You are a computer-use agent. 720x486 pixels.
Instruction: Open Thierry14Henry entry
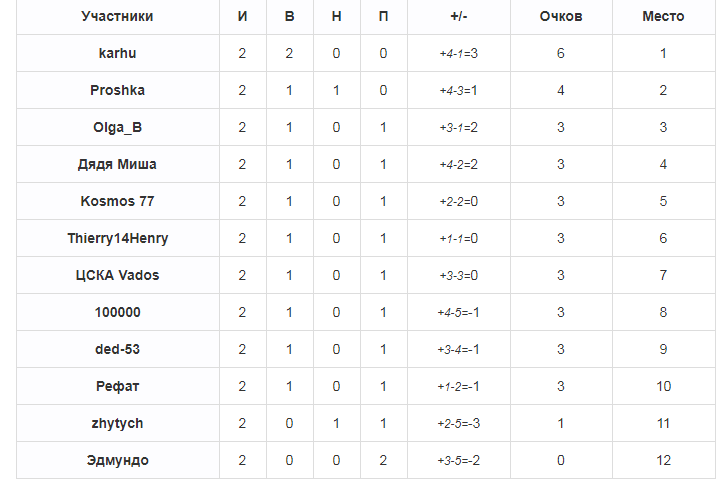click(118, 238)
